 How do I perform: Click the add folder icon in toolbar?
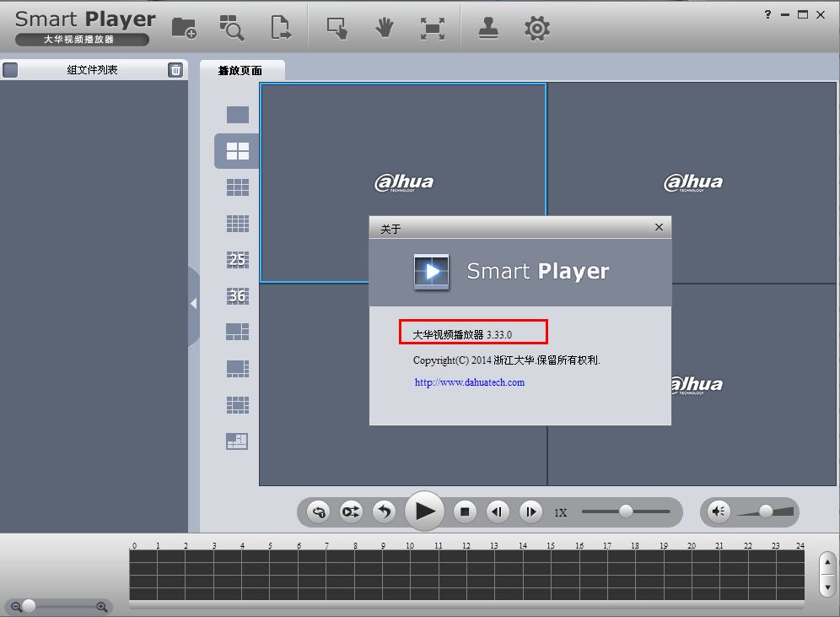point(184,28)
